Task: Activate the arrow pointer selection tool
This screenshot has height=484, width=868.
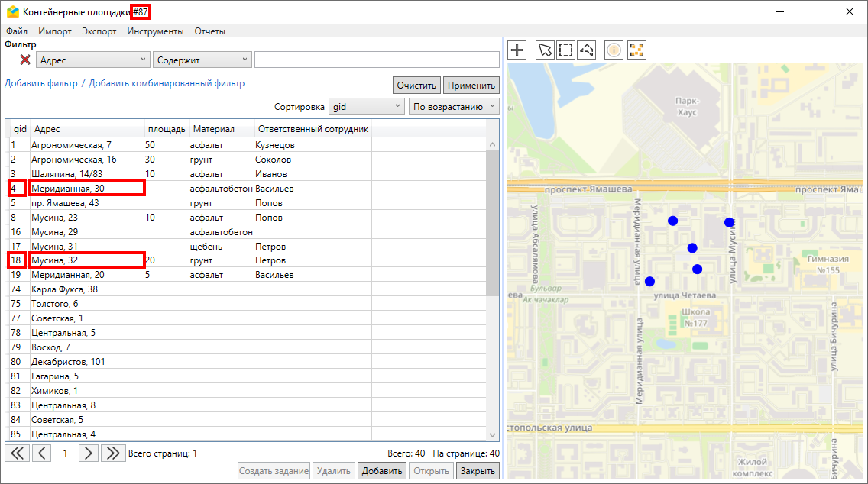Action: tap(545, 50)
